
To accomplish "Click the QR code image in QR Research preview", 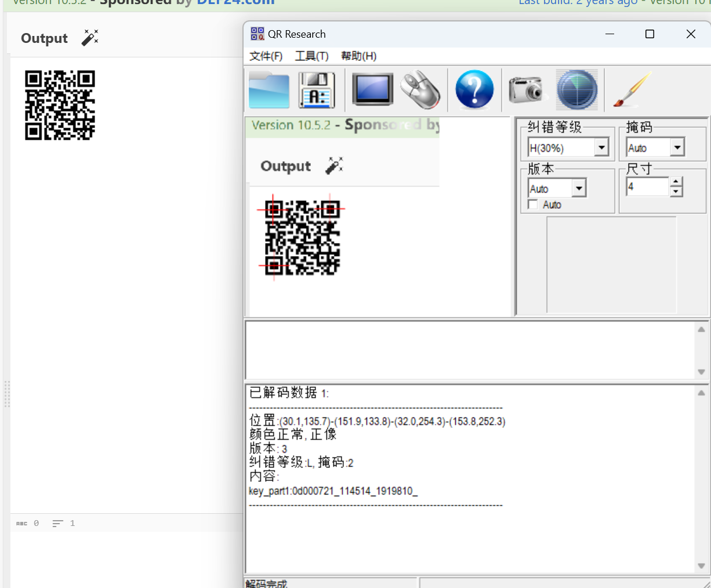I will [302, 238].
